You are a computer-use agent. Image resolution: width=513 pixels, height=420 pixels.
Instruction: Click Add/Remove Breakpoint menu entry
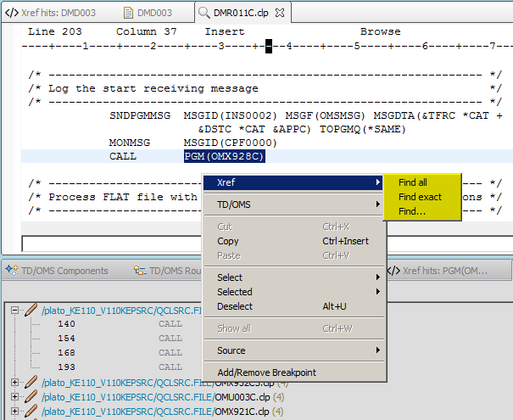[267, 372]
